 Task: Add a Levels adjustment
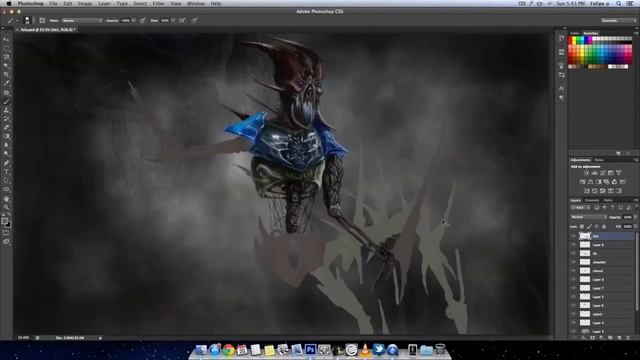(594, 173)
